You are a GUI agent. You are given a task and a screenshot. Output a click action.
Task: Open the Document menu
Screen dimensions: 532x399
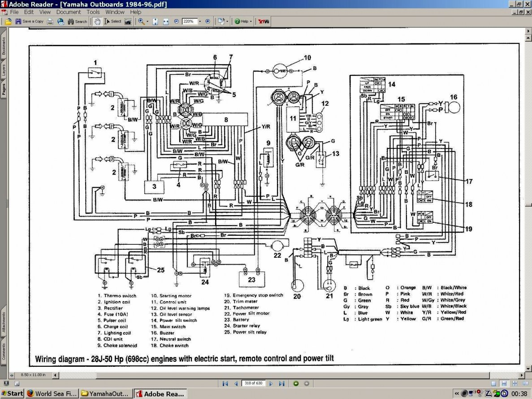click(69, 12)
